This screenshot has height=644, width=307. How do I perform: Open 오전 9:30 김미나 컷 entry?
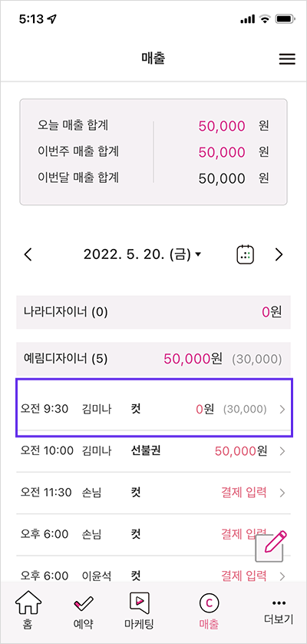(x=153, y=409)
